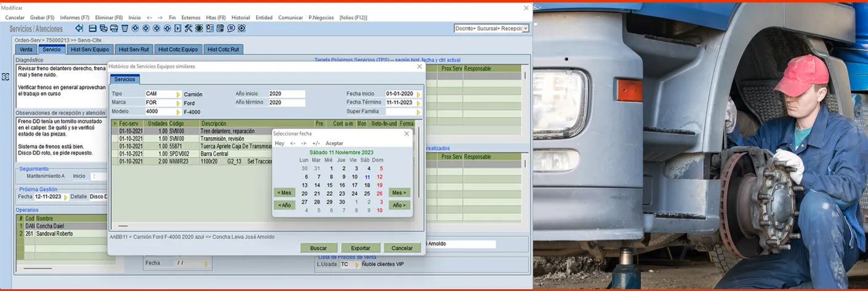Select day 15 in the calendar
Viewport: 868px width, 291px height.
point(330,185)
